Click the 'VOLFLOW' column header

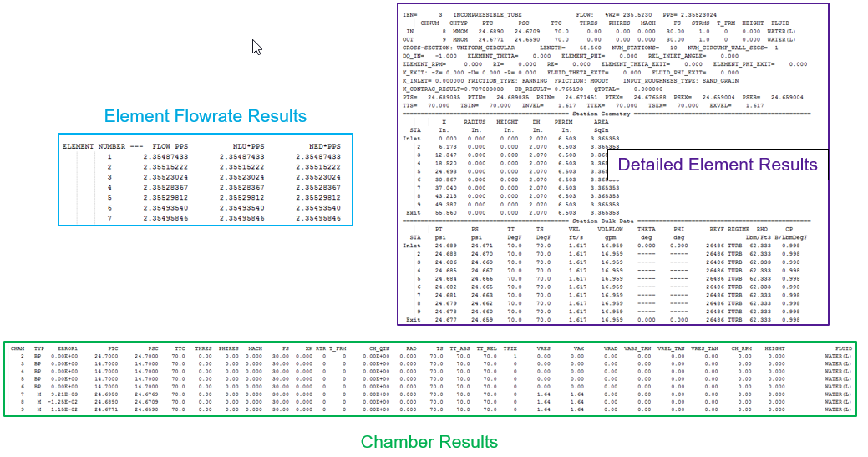pos(612,227)
